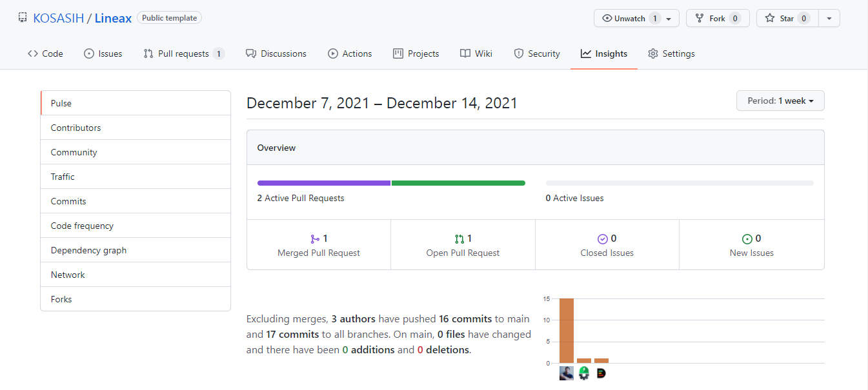The height and width of the screenshot is (390, 868).
Task: Star the Lineax repository
Action: 787,18
